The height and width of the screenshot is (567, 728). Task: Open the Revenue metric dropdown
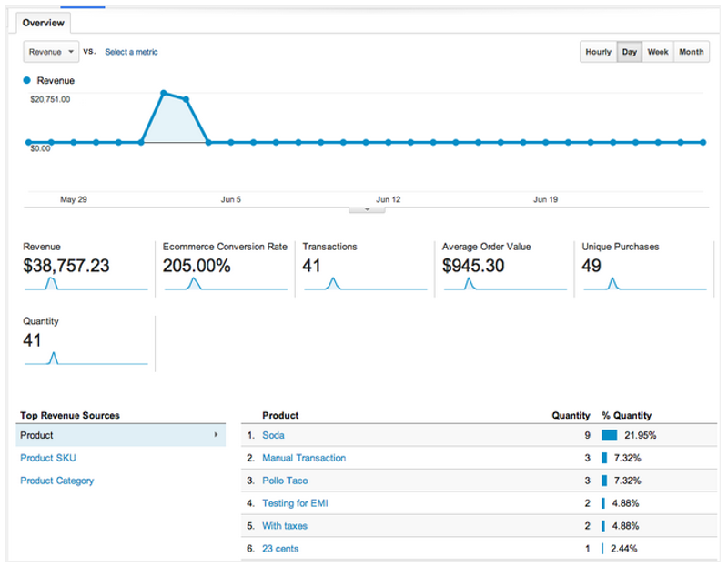click(x=50, y=52)
